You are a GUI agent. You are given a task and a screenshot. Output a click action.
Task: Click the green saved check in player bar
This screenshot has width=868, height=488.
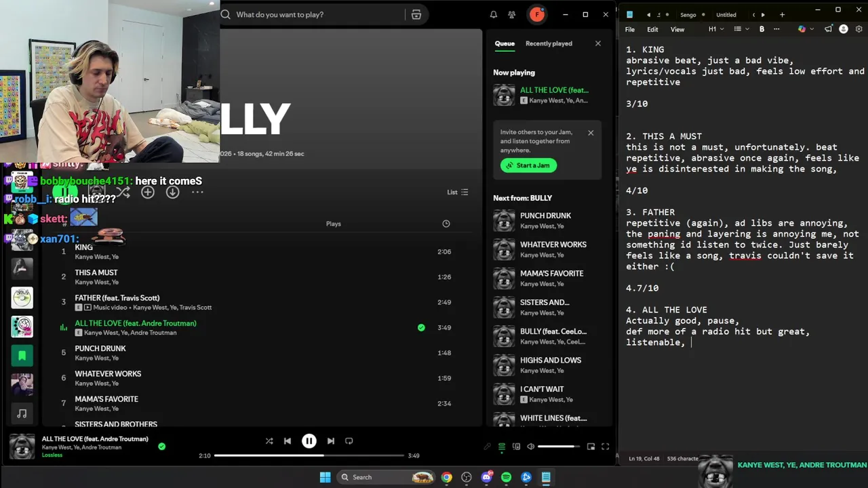(x=161, y=446)
